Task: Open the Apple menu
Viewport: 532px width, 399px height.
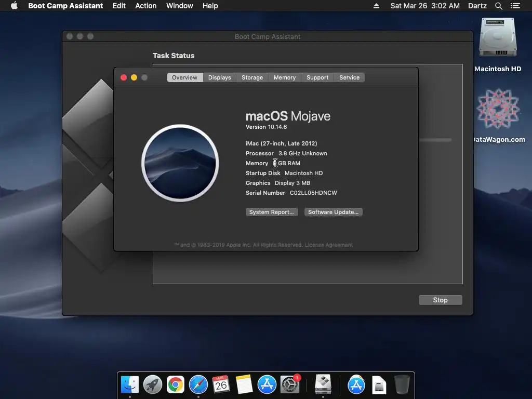Action: point(14,6)
